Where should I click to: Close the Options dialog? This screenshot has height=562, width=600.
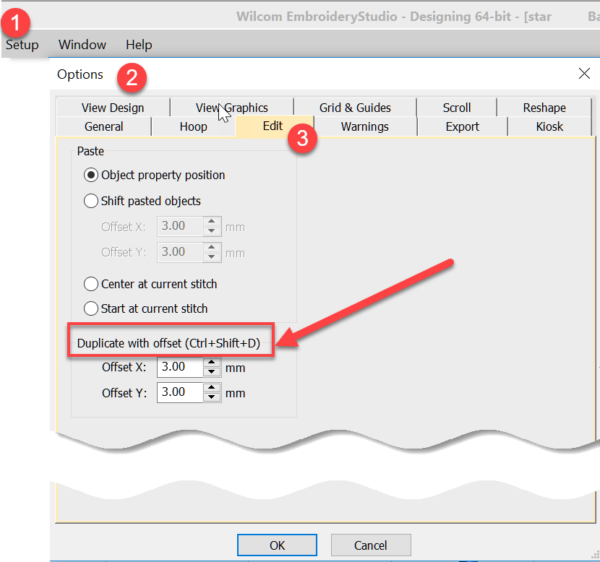[584, 74]
